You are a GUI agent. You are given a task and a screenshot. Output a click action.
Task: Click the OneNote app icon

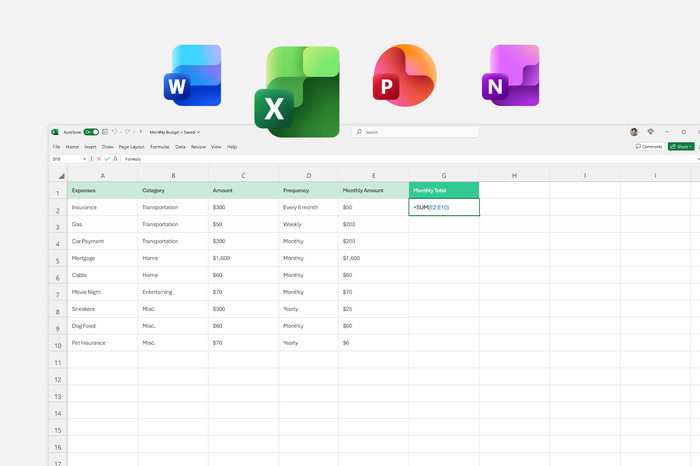(510, 76)
